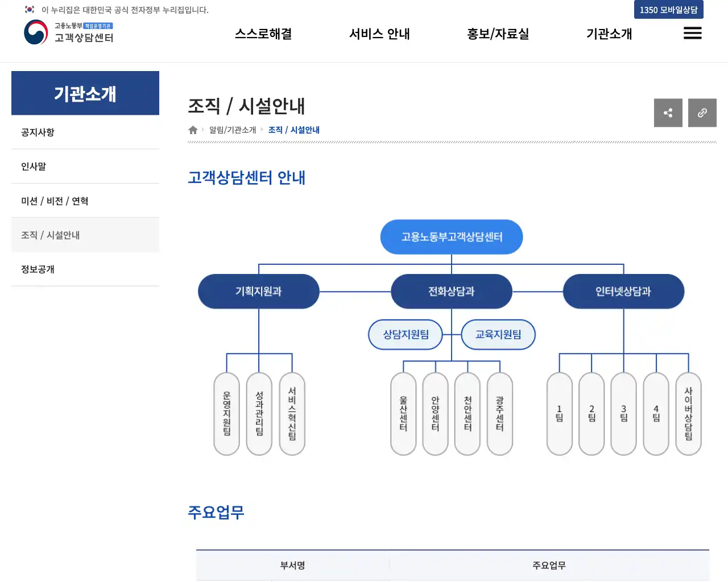Click the copy link icon button

pos(702,113)
